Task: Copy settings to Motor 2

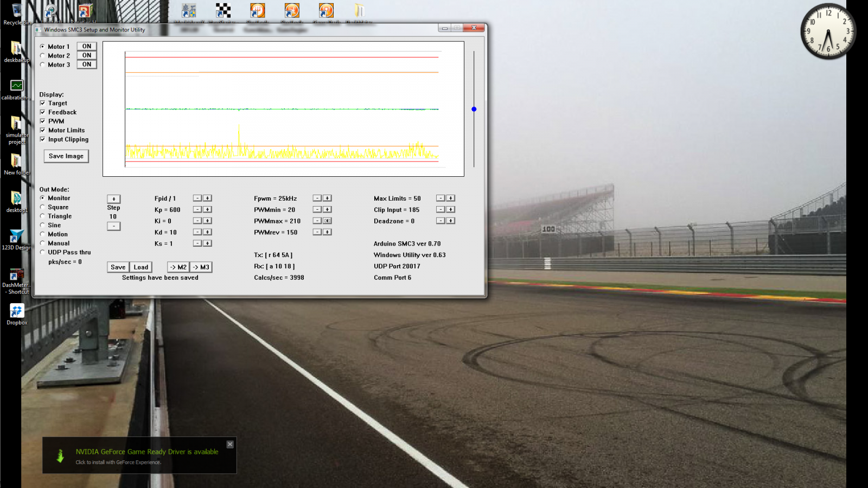Action: coord(178,267)
